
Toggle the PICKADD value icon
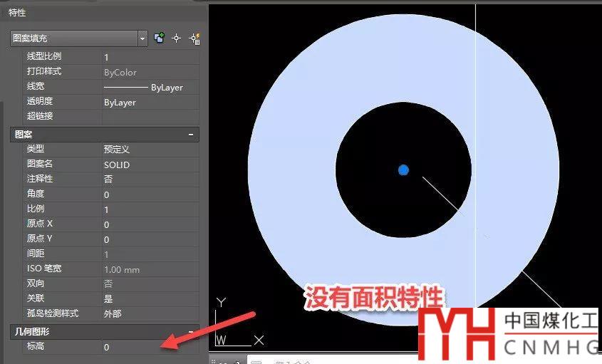click(160, 38)
